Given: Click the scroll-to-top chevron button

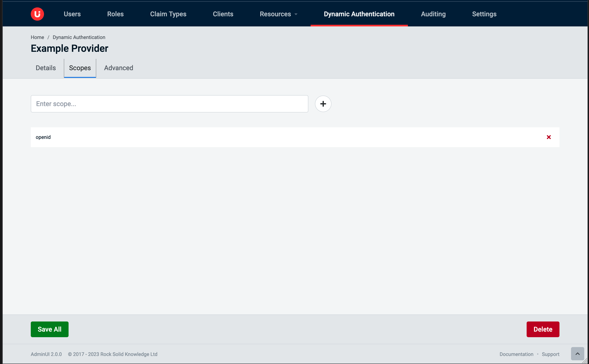Looking at the screenshot, I should [x=577, y=354].
